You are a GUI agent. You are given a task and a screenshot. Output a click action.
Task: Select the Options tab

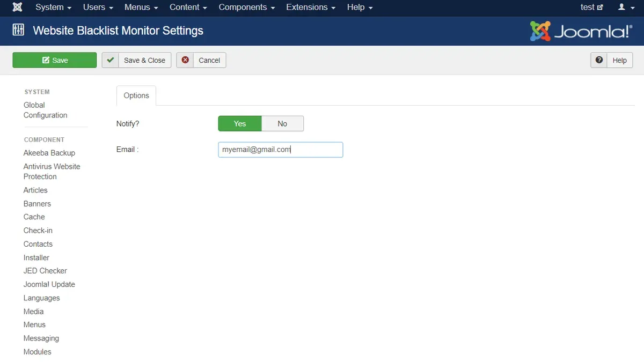click(x=136, y=95)
